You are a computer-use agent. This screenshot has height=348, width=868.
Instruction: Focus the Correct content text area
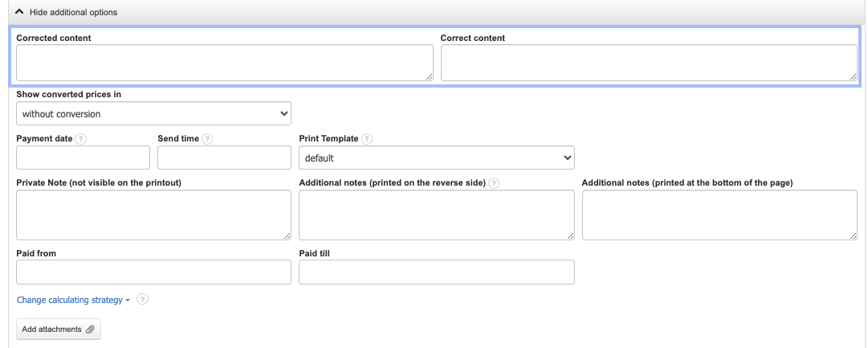pos(648,63)
